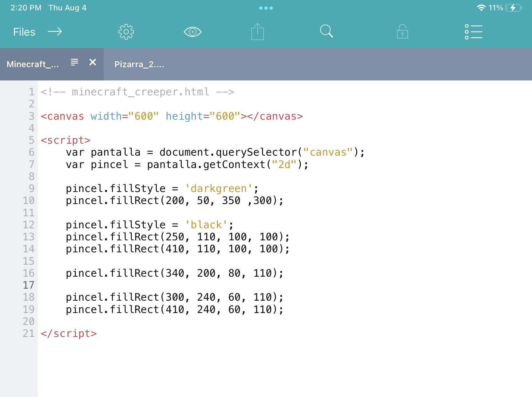Tap the right arrow next to Files
This screenshot has width=532, height=397.
[x=55, y=31]
